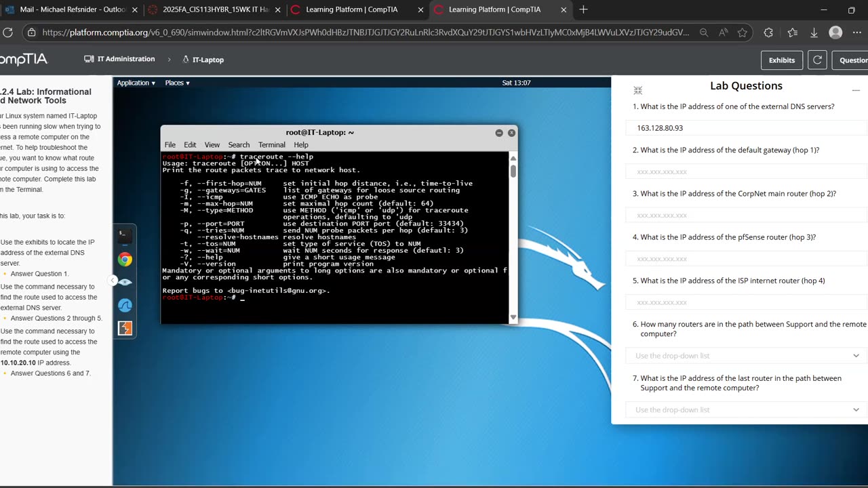The height and width of the screenshot is (488, 868).
Task: Click the Sat 13:07 clock on the desktop bar
Action: 516,83
